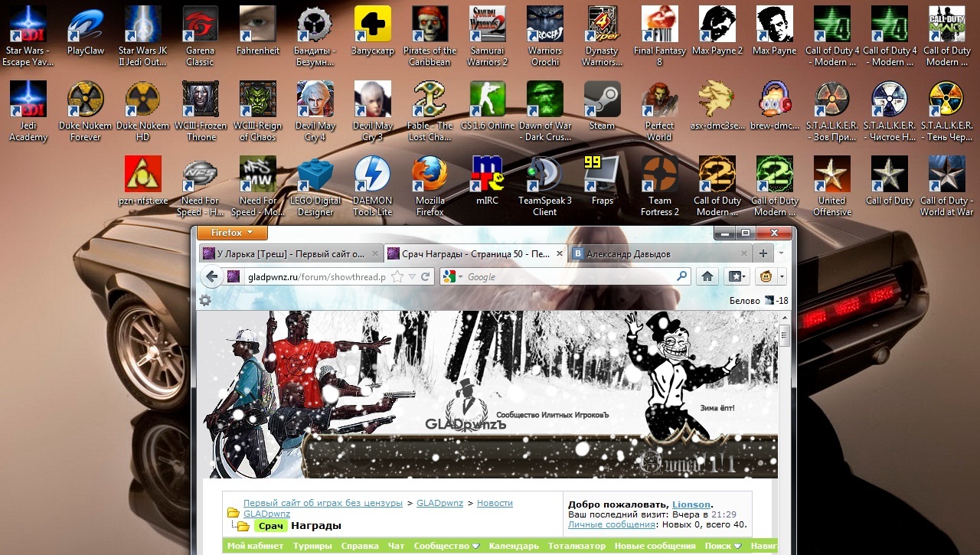Viewport: 980px width, 555px height.
Task: Select Devil May Cry 4 desktop icon
Action: point(315,111)
